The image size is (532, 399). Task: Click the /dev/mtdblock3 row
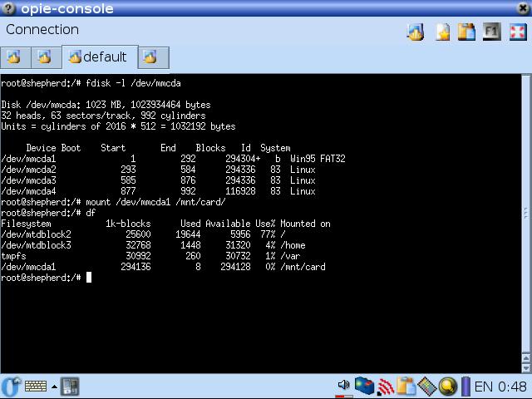[153, 245]
